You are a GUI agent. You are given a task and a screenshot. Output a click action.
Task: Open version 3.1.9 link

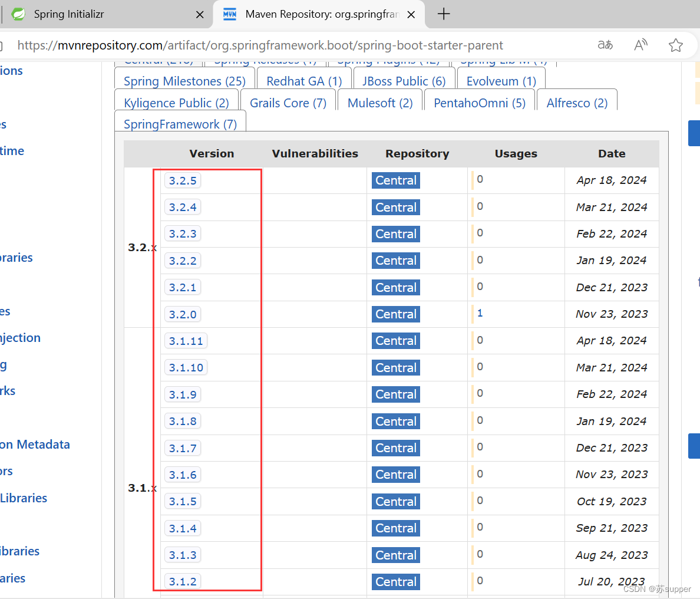tap(183, 394)
